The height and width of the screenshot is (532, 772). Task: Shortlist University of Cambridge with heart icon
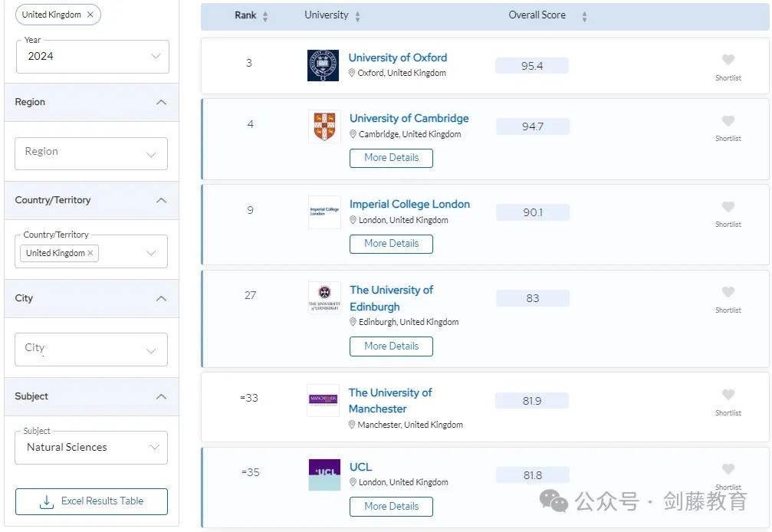pos(728,120)
